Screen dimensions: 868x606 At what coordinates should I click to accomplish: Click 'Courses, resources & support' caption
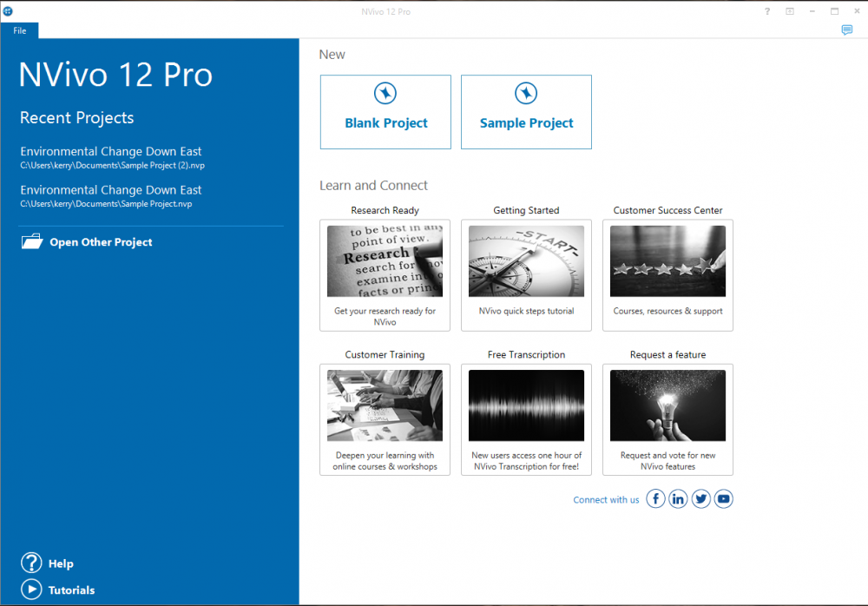point(667,311)
